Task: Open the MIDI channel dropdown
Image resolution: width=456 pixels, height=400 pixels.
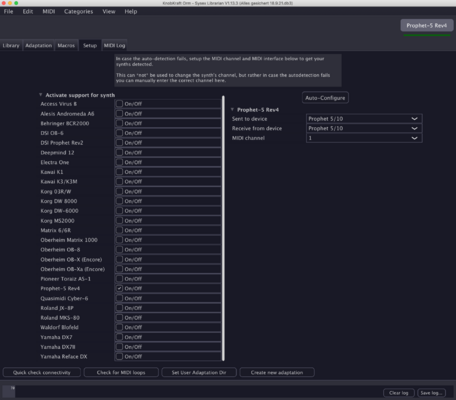Action: coord(364,138)
